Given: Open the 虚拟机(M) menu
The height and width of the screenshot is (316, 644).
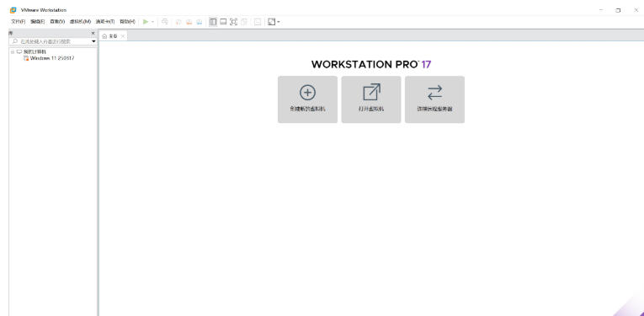Looking at the screenshot, I should pos(80,22).
